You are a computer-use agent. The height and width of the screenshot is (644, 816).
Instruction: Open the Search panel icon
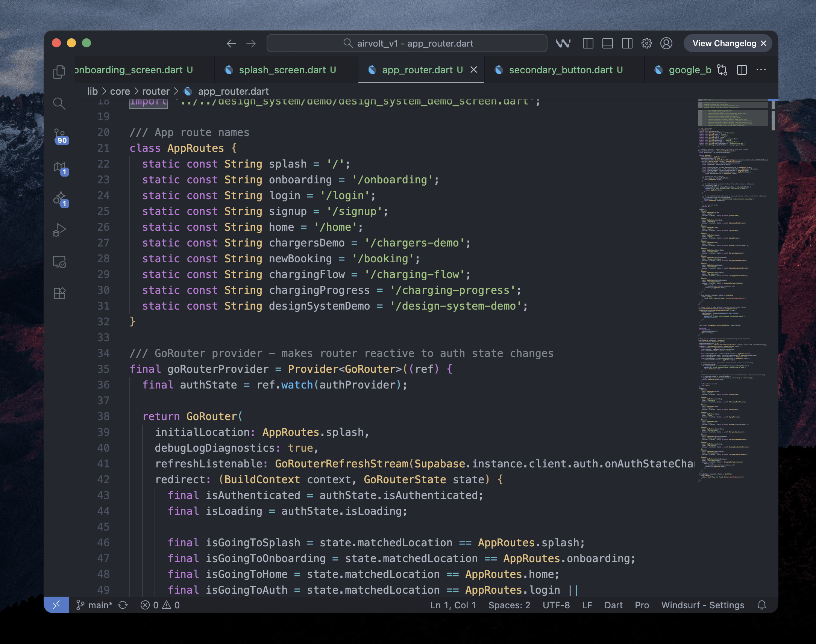pos(59,103)
